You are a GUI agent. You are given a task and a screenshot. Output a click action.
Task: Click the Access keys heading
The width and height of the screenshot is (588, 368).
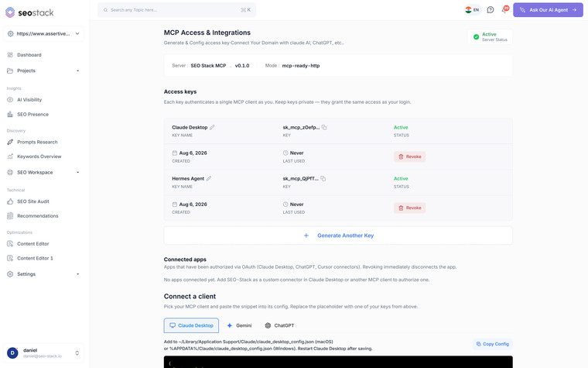point(180,91)
